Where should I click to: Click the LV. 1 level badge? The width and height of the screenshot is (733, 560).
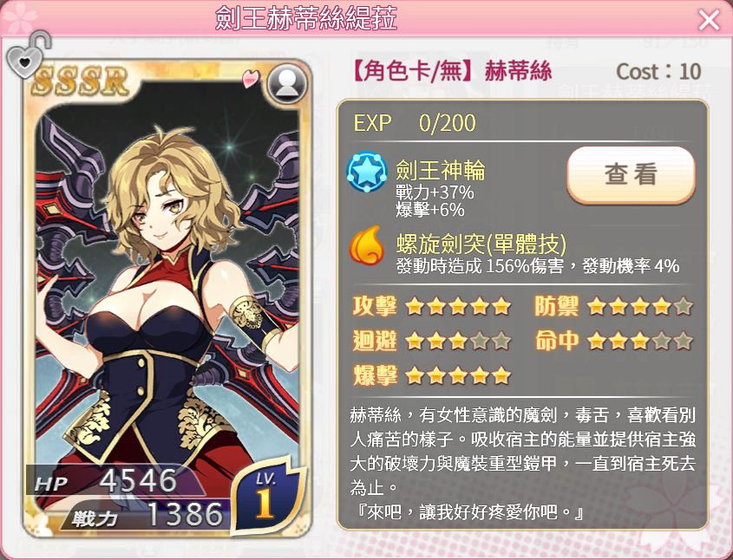[x=265, y=496]
